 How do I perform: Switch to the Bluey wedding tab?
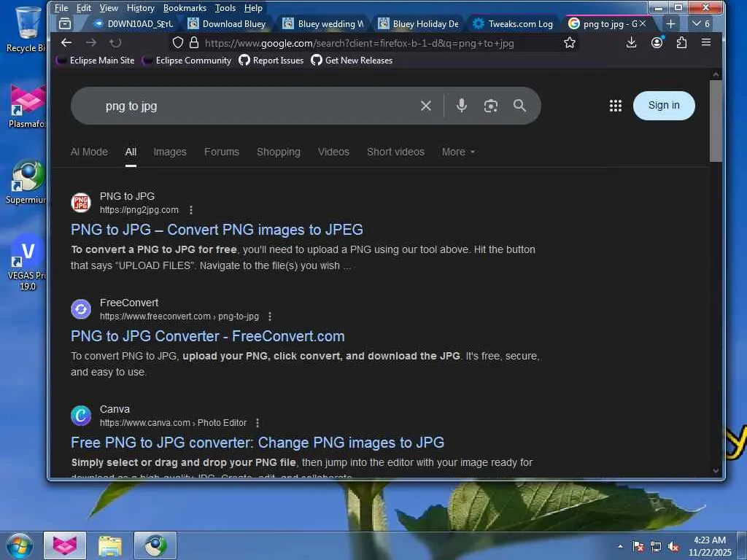[x=323, y=24]
